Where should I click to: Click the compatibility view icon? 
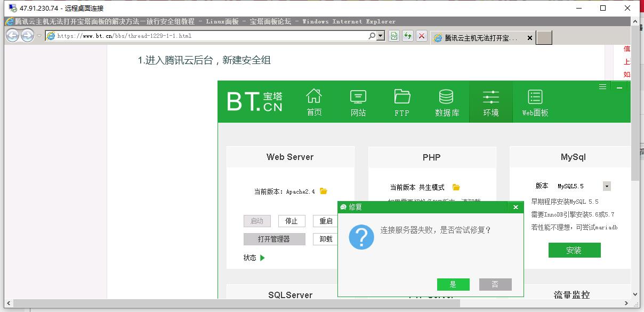pos(394,36)
